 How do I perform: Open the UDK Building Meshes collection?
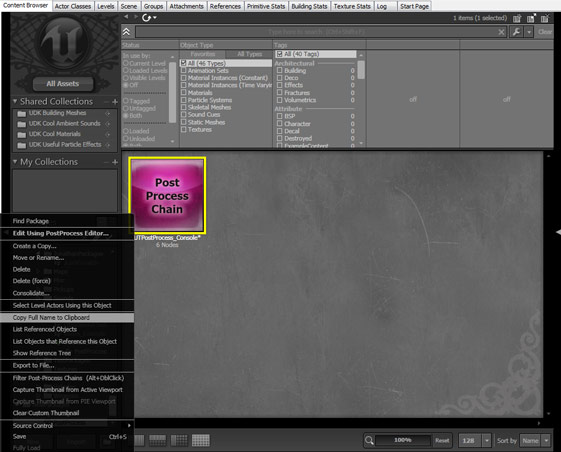[57, 113]
